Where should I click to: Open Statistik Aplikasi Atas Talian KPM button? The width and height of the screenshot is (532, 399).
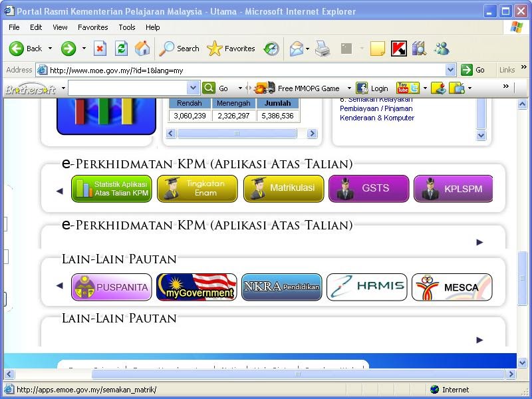click(112, 189)
